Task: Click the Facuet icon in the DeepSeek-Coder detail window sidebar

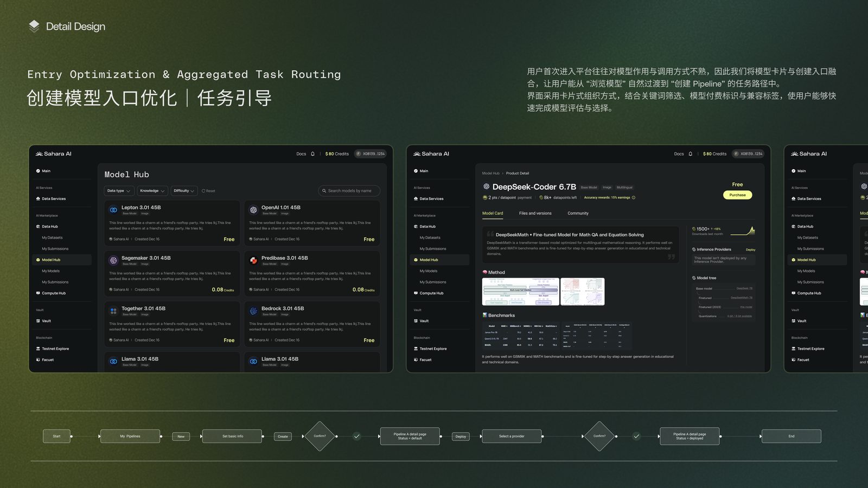Action: [x=416, y=360]
